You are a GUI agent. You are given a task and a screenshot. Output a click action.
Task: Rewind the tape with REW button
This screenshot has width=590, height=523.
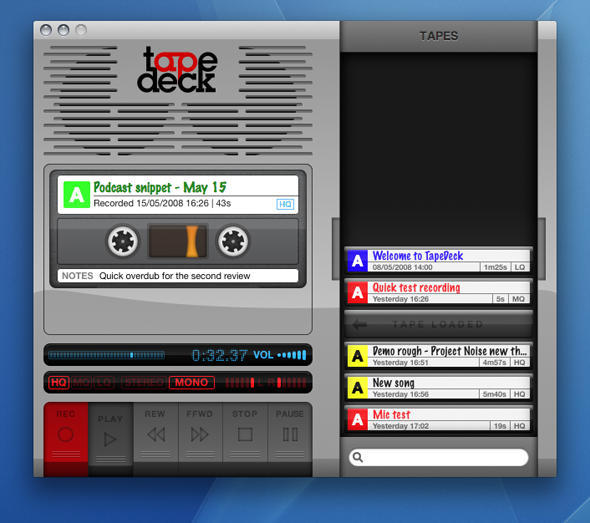tap(155, 433)
